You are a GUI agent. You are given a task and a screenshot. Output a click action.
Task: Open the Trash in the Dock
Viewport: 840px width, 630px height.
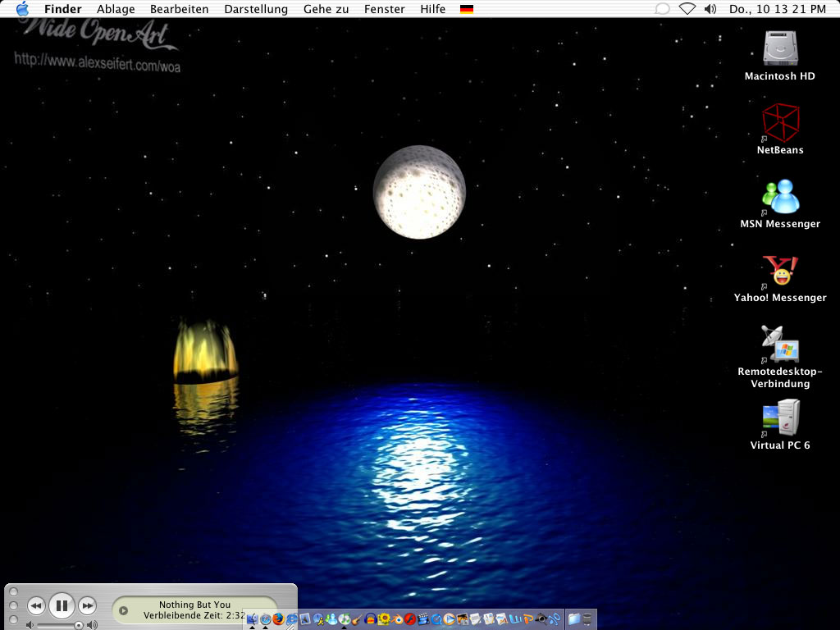587,619
